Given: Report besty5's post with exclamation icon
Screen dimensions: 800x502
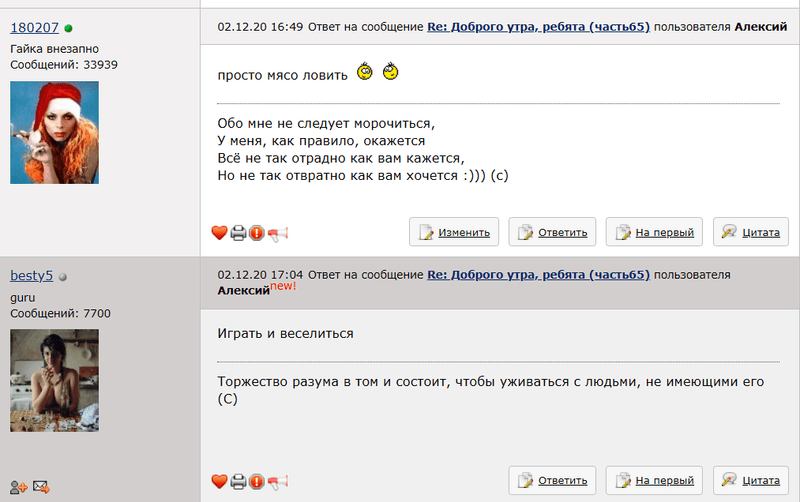Looking at the screenshot, I should coord(257,481).
